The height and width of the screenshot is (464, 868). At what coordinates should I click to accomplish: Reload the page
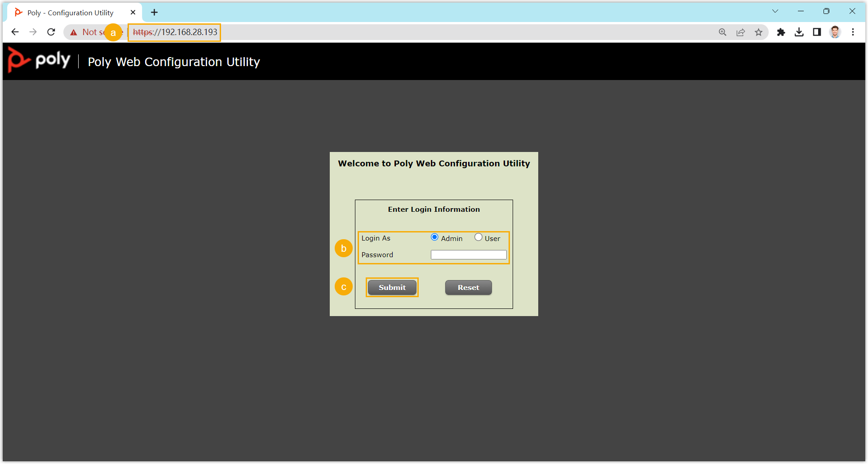(x=51, y=32)
